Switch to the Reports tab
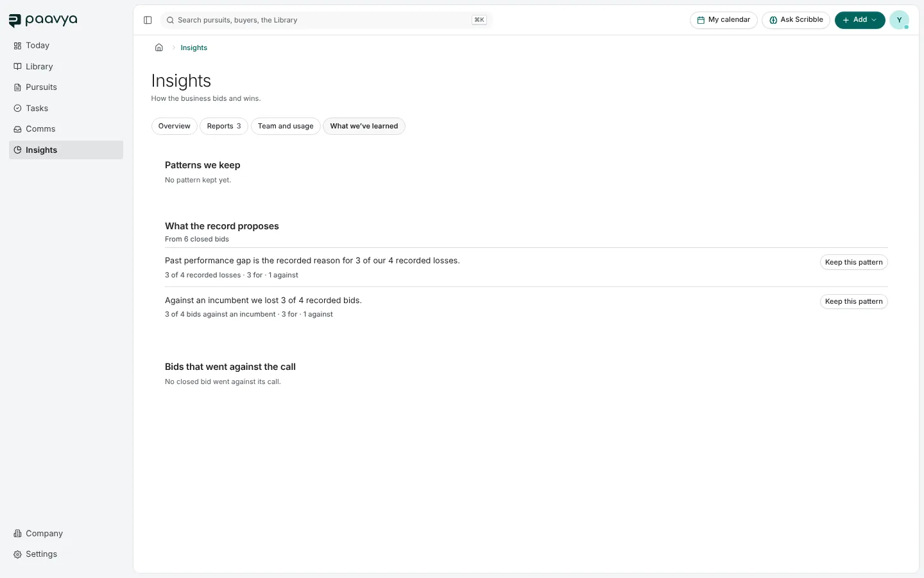The width and height of the screenshot is (924, 578). pos(224,127)
